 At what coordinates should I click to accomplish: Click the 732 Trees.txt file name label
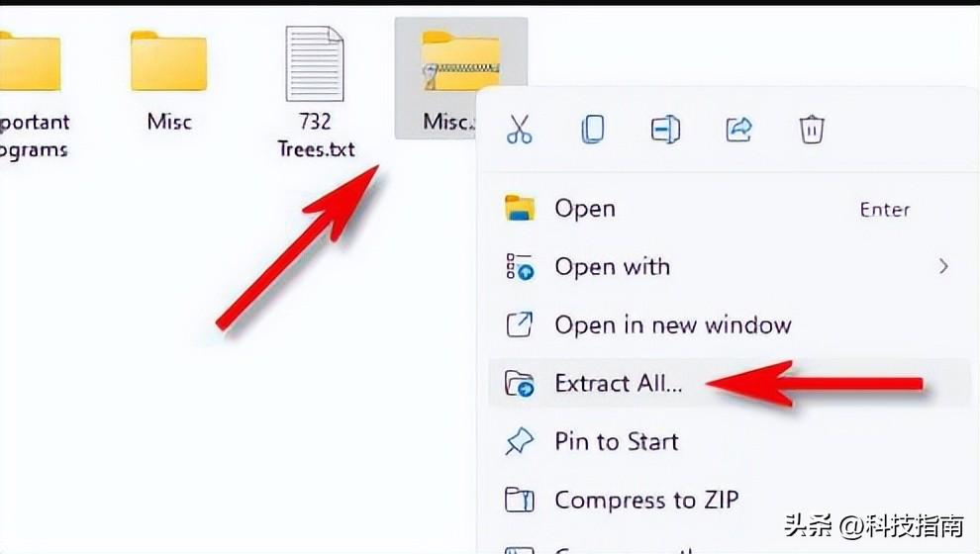click(316, 135)
